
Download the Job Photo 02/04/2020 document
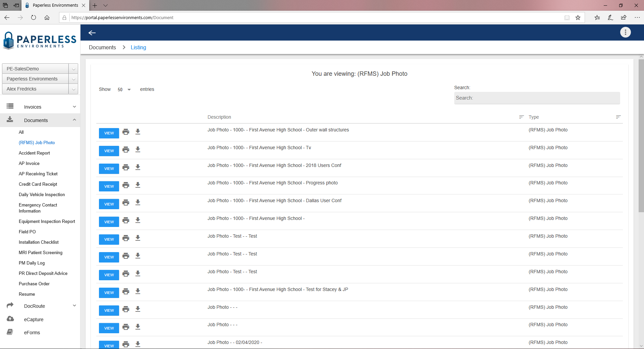pyautogui.click(x=138, y=344)
